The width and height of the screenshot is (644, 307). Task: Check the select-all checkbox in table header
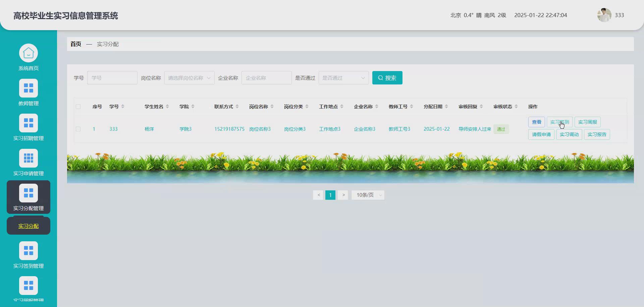tap(78, 107)
